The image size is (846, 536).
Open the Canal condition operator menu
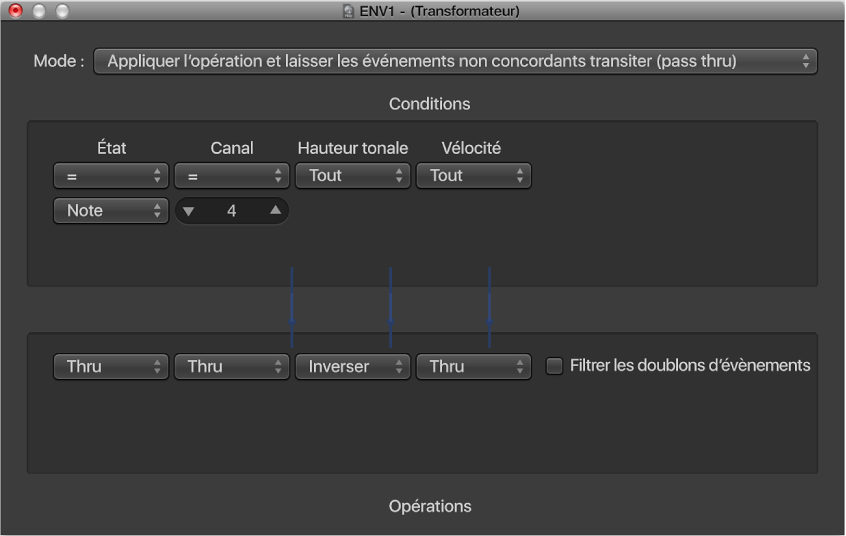pos(232,176)
